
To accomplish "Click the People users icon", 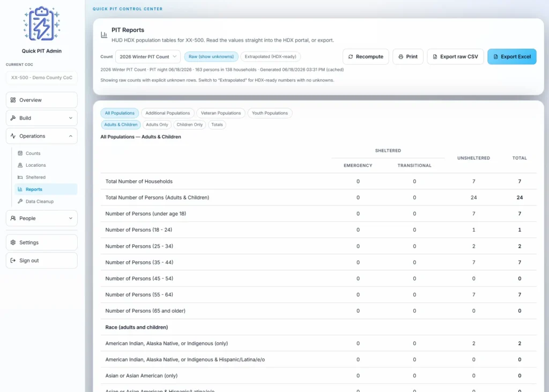I will 13,218.
